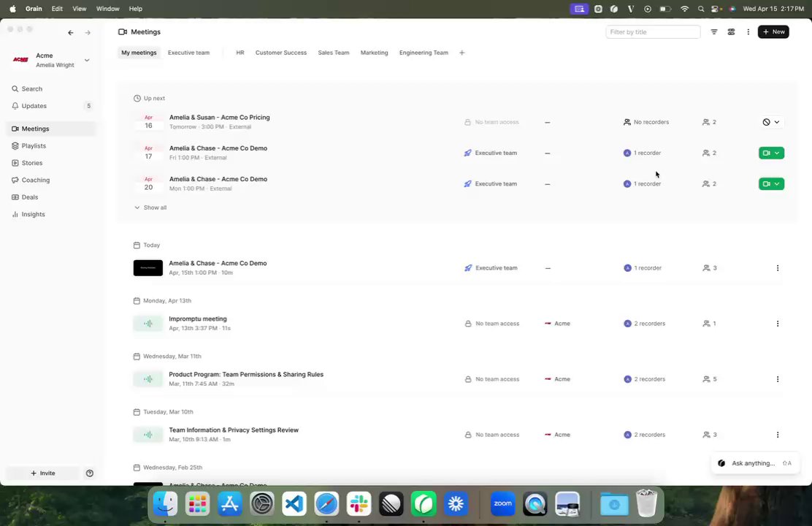Select the My meetings tab

click(139, 53)
